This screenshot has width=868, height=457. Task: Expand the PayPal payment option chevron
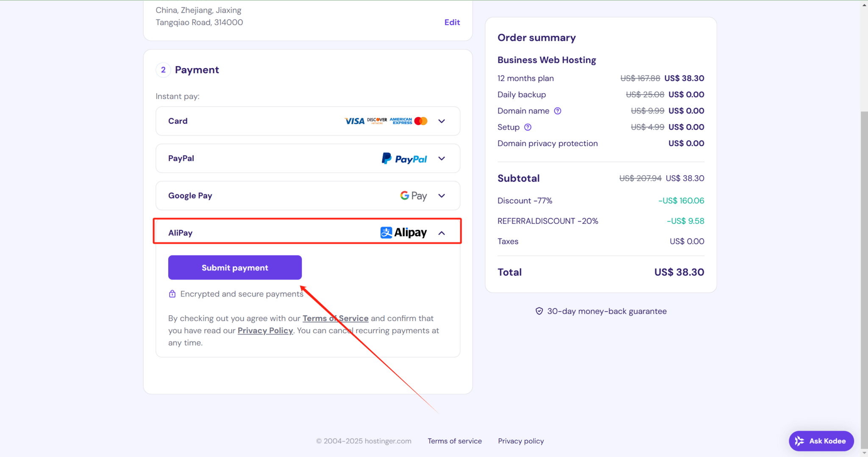point(442,158)
